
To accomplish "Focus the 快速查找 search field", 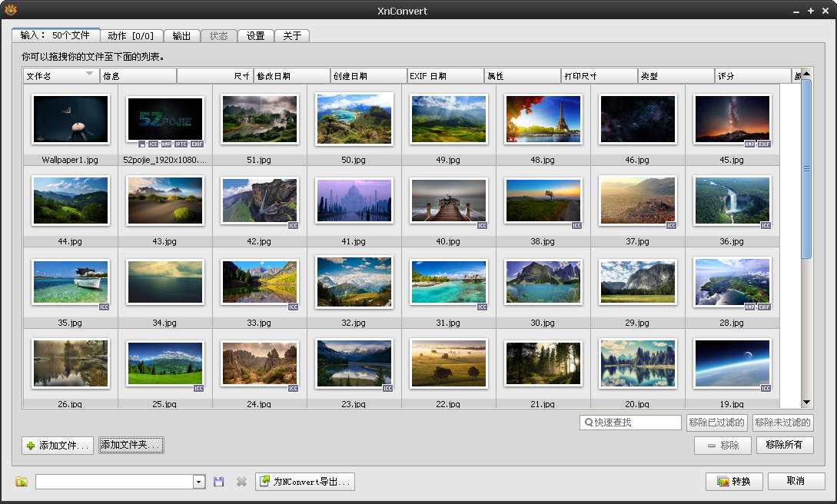I will (630, 423).
